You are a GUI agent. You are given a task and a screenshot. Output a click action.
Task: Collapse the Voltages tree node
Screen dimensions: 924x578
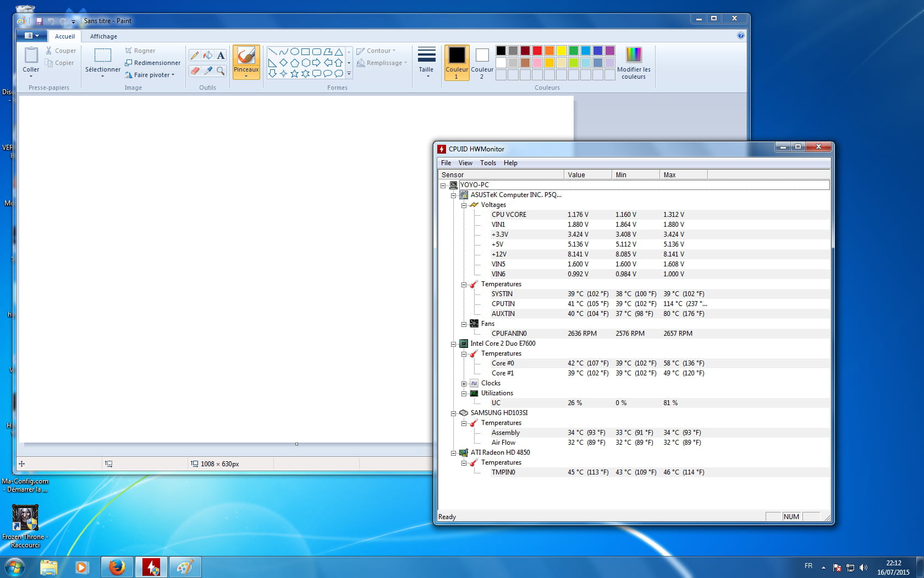point(464,205)
